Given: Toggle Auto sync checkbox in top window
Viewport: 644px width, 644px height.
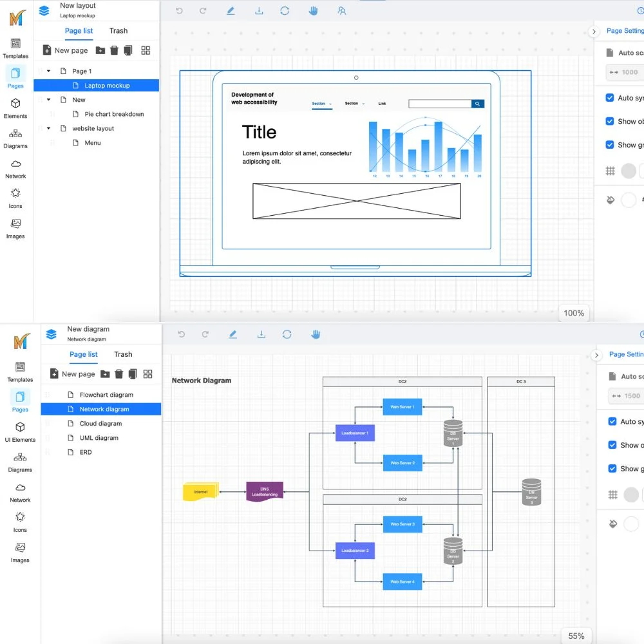Looking at the screenshot, I should pyautogui.click(x=610, y=98).
